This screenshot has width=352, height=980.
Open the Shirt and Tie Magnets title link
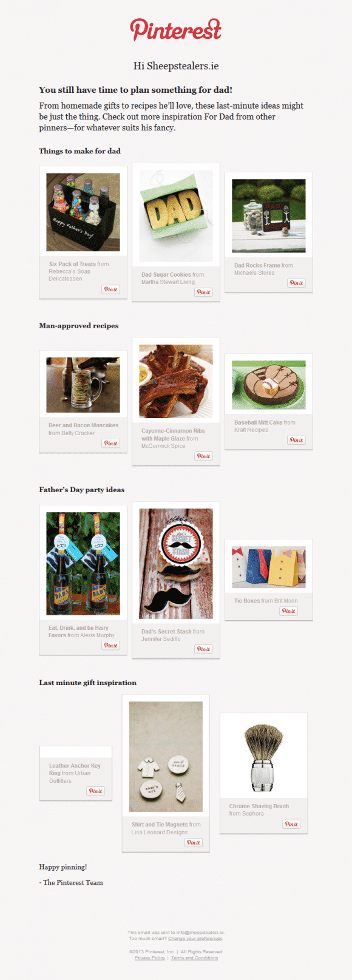coord(160,825)
